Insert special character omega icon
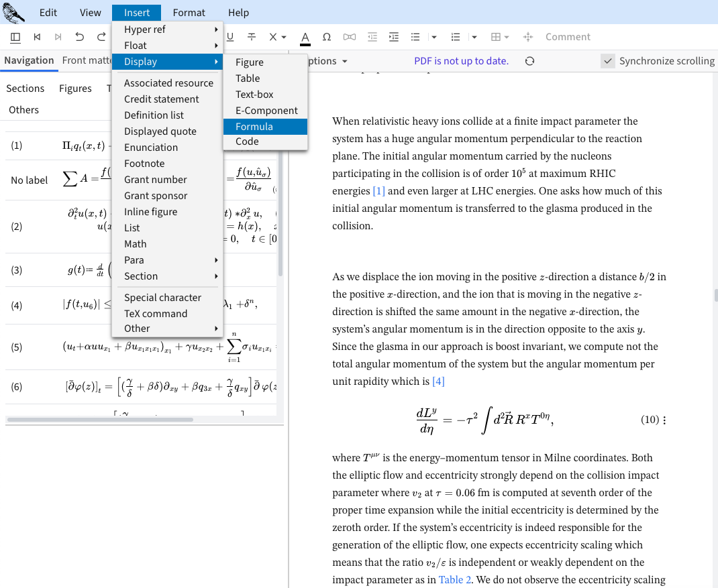 [327, 37]
